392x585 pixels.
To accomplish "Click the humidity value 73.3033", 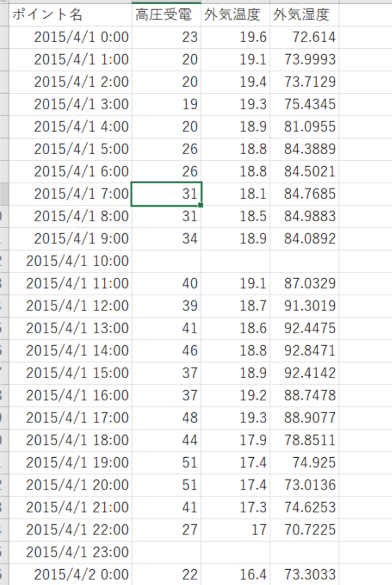I will (x=304, y=575).
